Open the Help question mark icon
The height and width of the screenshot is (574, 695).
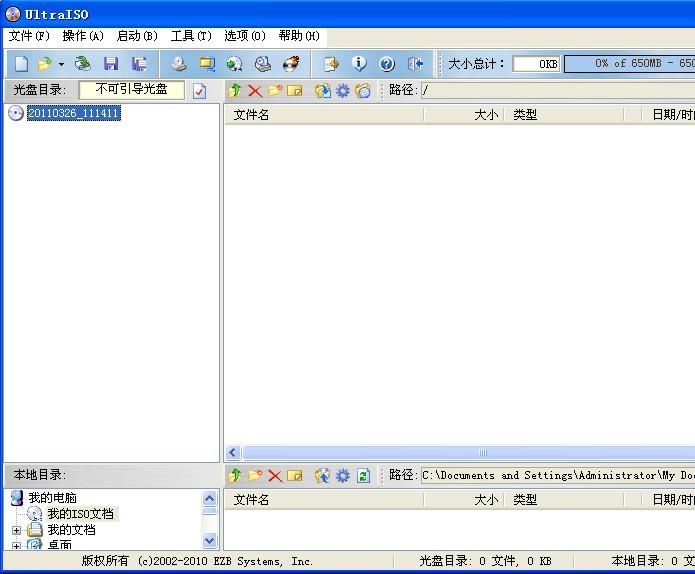tap(387, 64)
